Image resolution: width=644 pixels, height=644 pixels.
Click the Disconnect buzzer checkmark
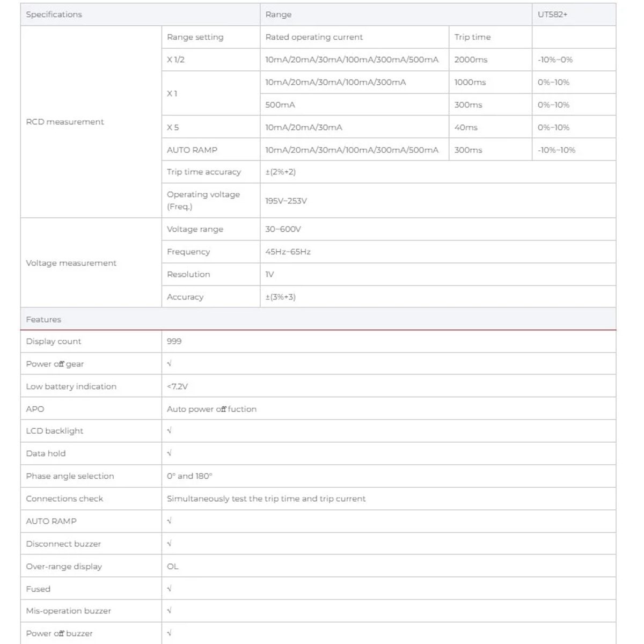170,544
